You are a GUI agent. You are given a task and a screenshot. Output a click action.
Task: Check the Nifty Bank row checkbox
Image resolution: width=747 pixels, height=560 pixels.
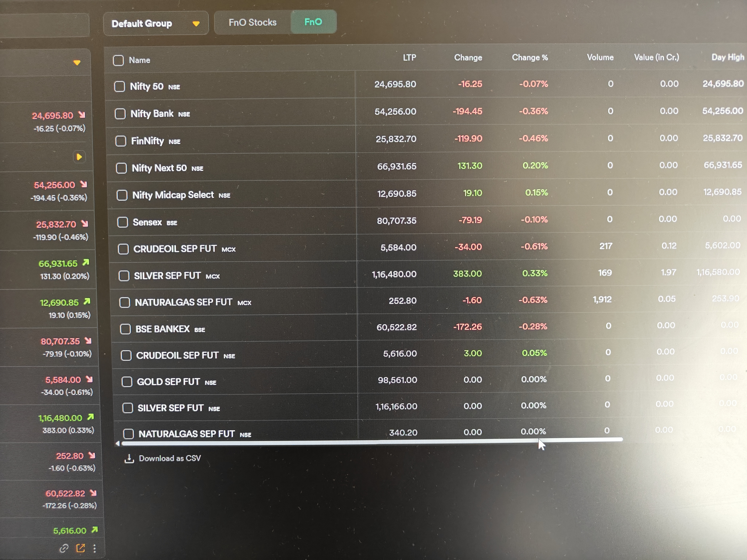(x=120, y=114)
